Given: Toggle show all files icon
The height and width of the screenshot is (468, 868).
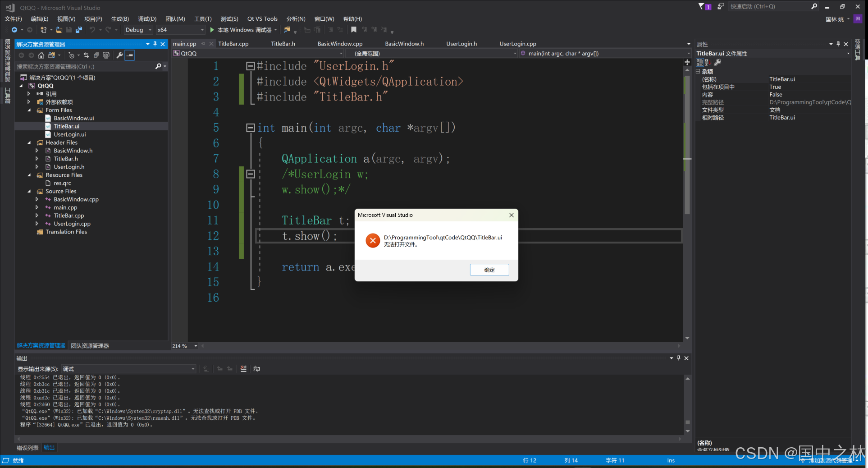Looking at the screenshot, I should 106,55.
